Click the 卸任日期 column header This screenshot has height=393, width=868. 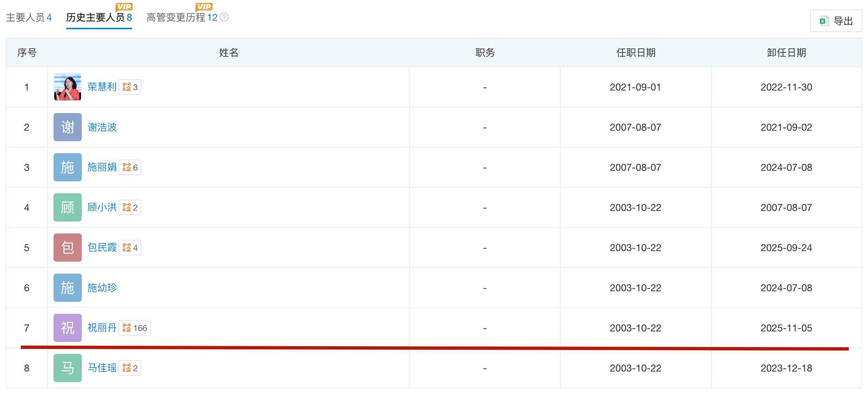coord(786,53)
